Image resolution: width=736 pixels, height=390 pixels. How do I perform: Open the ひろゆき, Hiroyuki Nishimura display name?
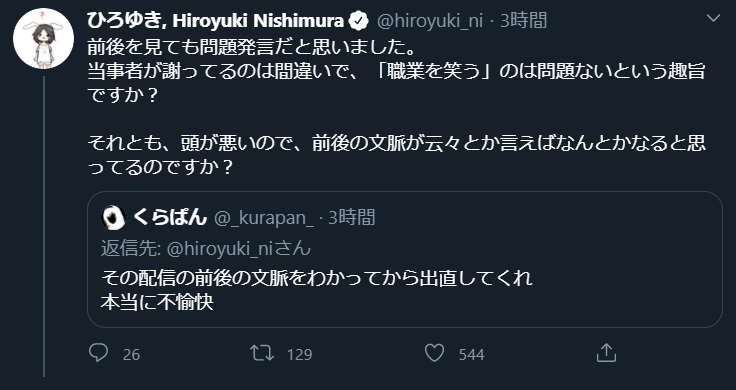(215, 21)
